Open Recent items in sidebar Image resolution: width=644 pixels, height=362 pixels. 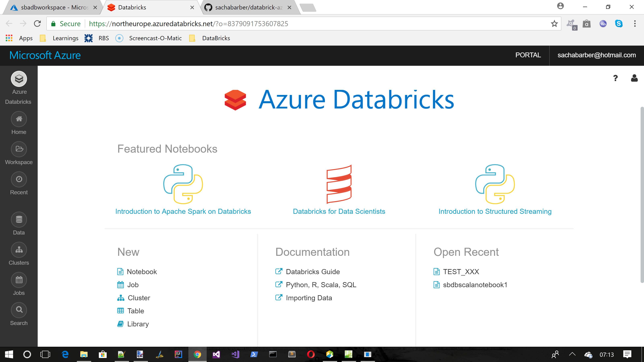tap(19, 179)
